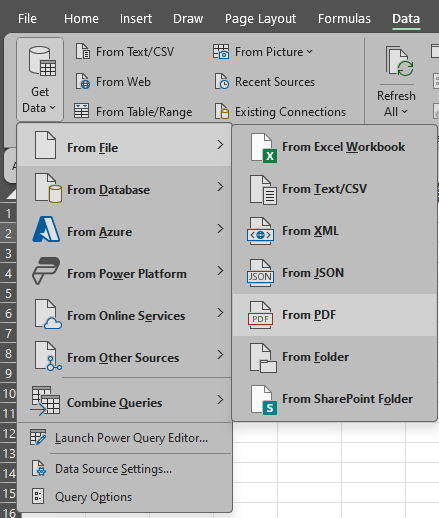This screenshot has height=518, width=439.
Task: Switch to the Formulas tab
Action: [344, 19]
